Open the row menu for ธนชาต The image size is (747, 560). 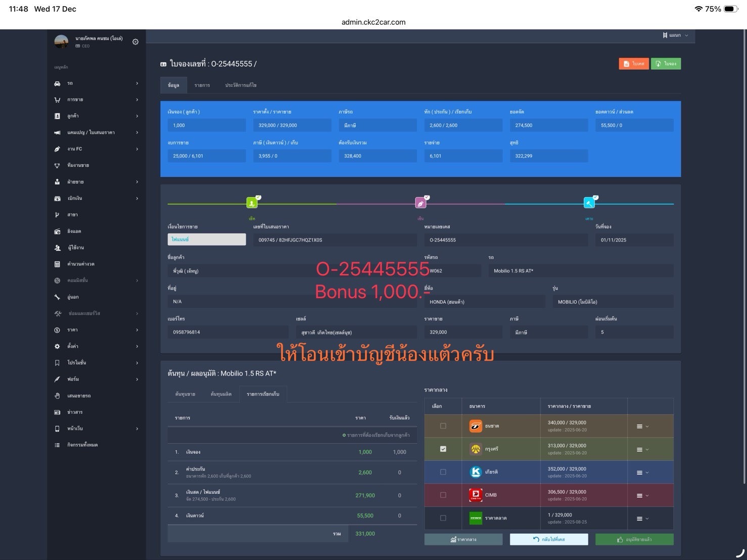point(642,427)
